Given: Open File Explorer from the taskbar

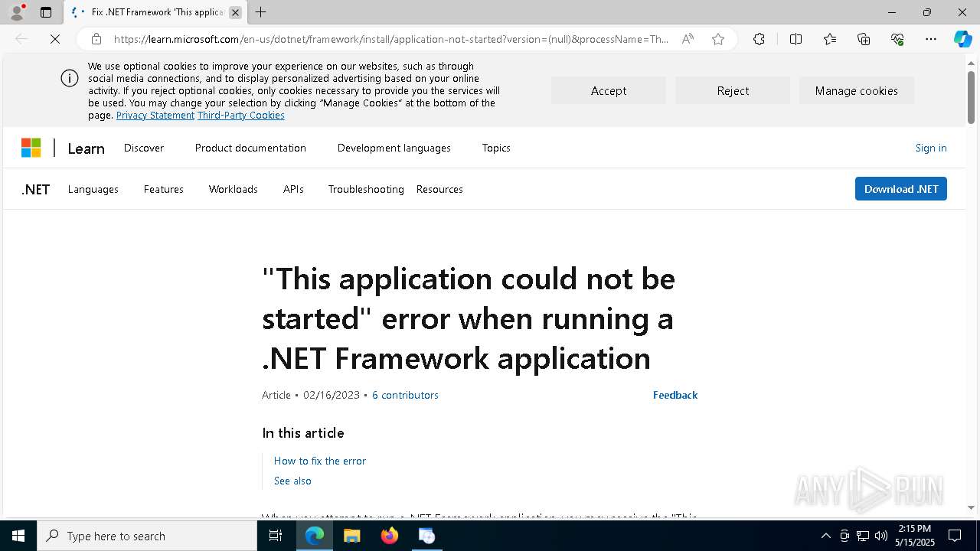Looking at the screenshot, I should click(x=351, y=536).
